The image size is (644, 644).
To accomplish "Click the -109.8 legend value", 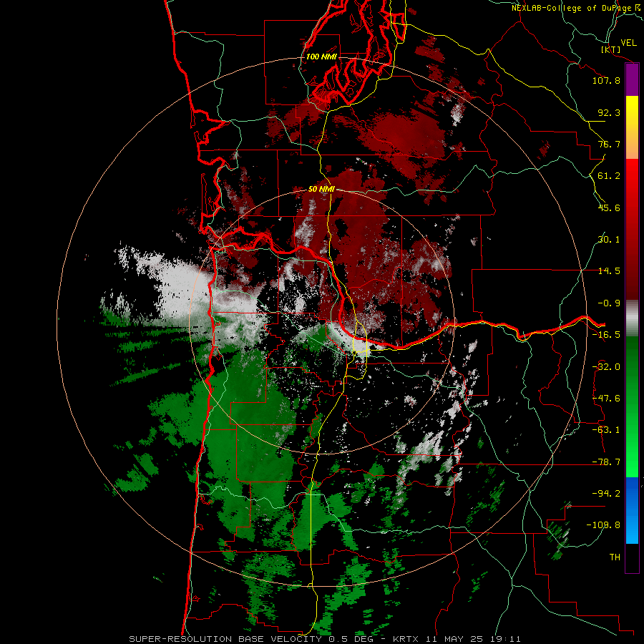I will (x=603, y=525).
